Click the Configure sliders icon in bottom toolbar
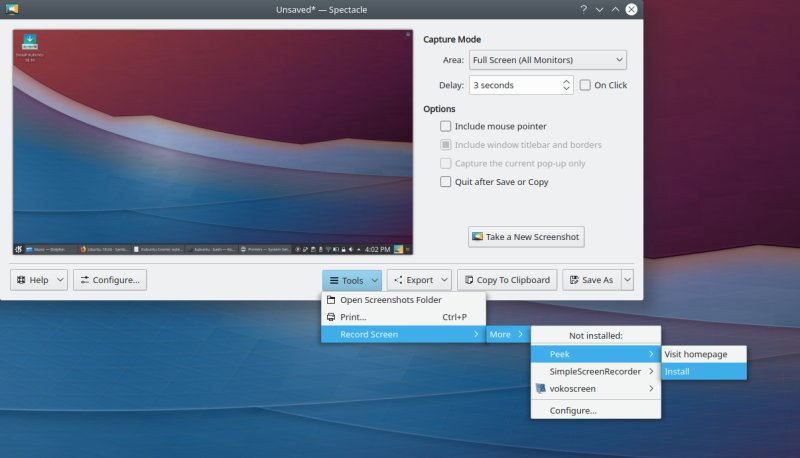The width and height of the screenshot is (800, 458). [84, 280]
